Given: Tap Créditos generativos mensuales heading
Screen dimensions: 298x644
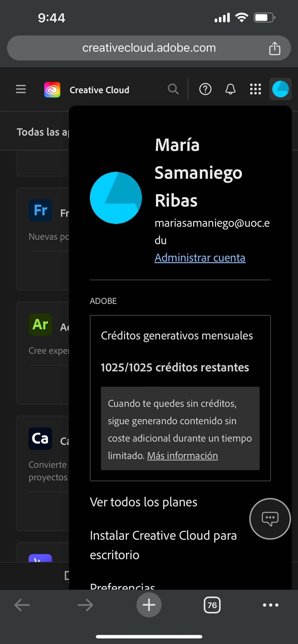Looking at the screenshot, I should click(177, 335).
